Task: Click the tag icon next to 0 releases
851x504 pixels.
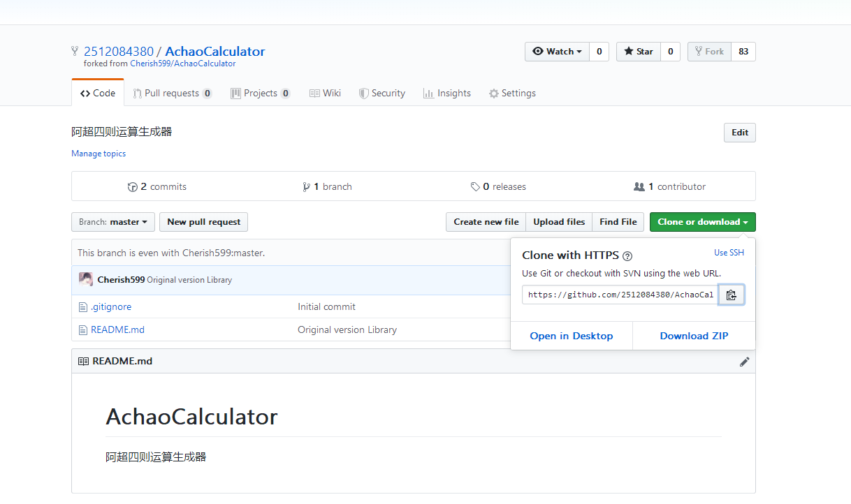Action: click(475, 187)
